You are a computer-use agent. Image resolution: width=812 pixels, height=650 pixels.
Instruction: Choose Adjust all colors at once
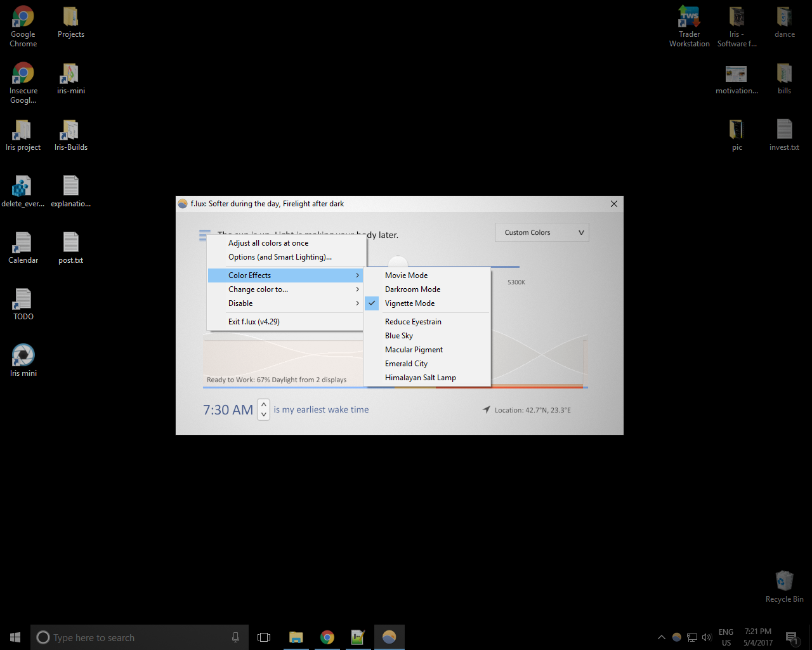(x=286, y=243)
